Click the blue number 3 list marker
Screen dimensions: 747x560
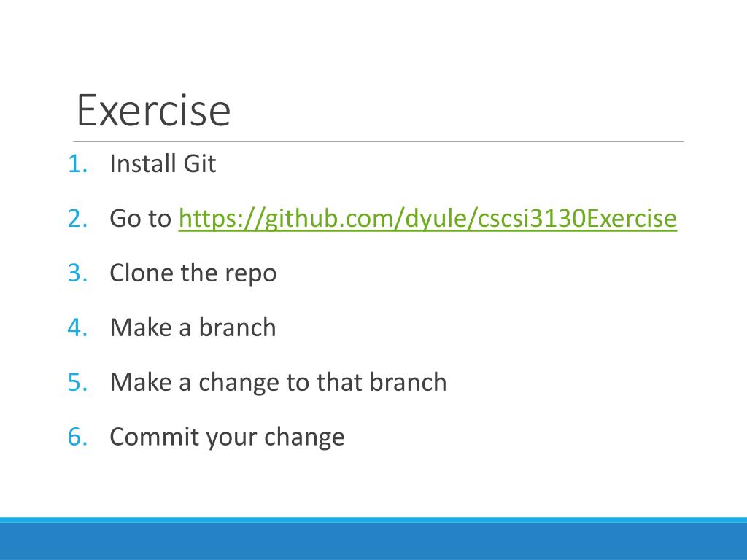tap(77, 273)
